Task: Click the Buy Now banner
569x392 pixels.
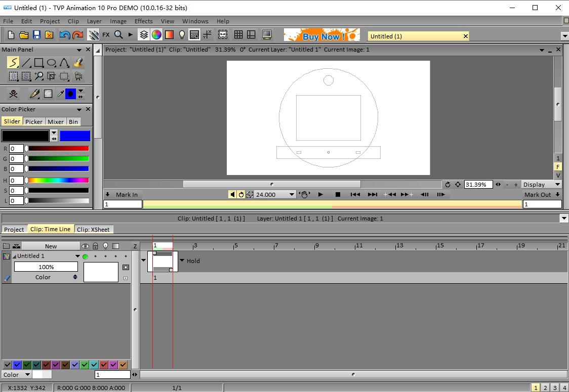Action: (321, 35)
